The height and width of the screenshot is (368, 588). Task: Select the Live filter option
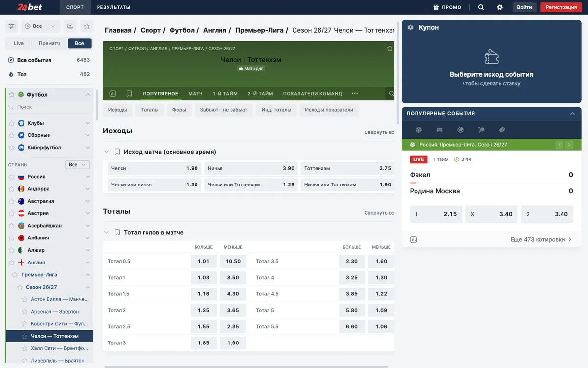(19, 43)
